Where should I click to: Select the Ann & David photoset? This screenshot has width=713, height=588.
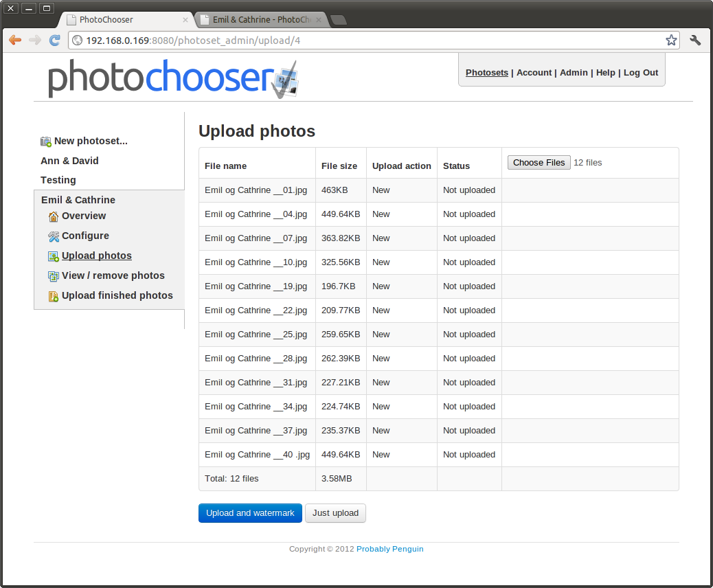coord(69,161)
